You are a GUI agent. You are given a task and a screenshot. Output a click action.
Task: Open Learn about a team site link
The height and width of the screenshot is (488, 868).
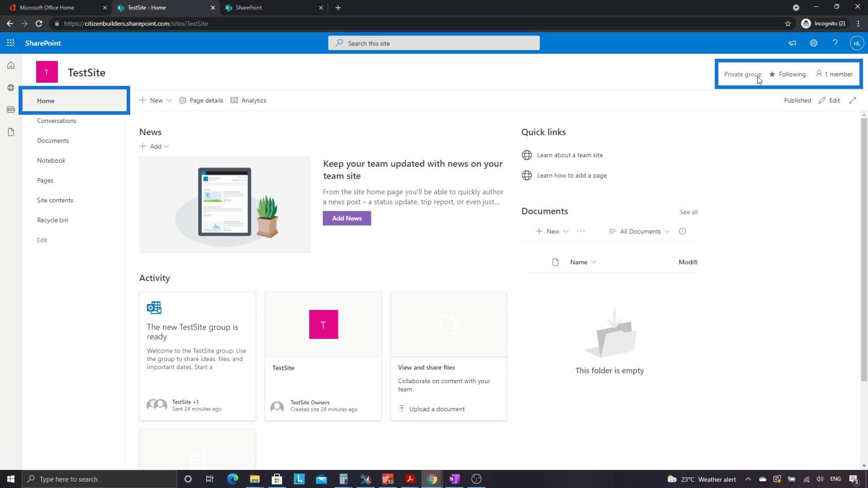(x=570, y=155)
